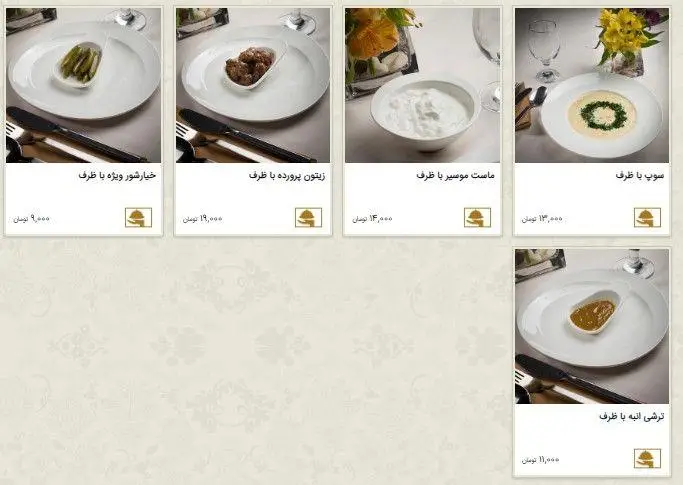
Task: Select the title سوپ با ظرف
Action: (640, 176)
